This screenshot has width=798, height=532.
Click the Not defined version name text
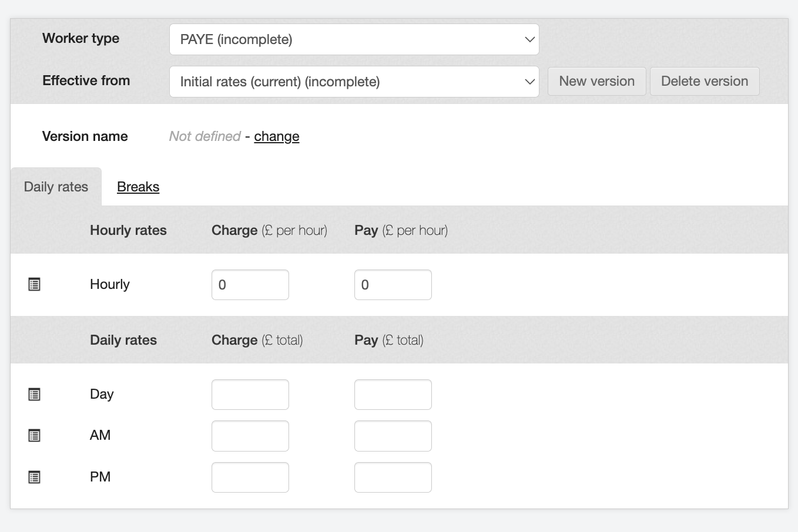(204, 136)
